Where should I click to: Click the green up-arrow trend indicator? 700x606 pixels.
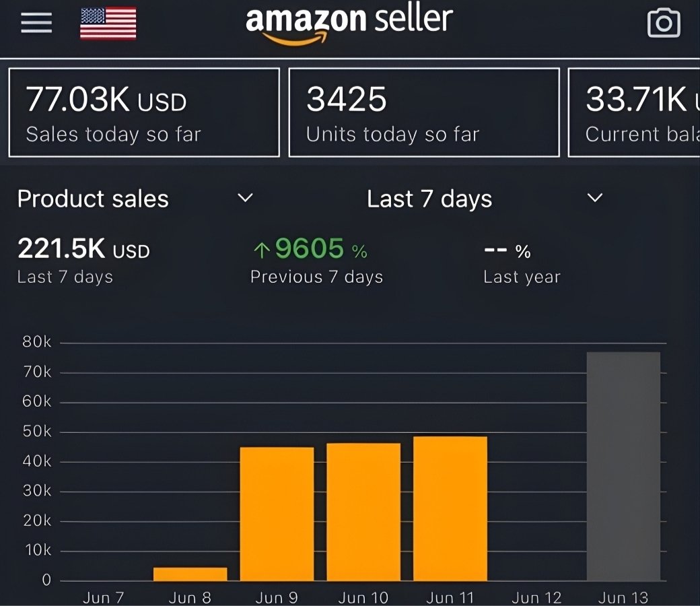pyautogui.click(x=261, y=251)
